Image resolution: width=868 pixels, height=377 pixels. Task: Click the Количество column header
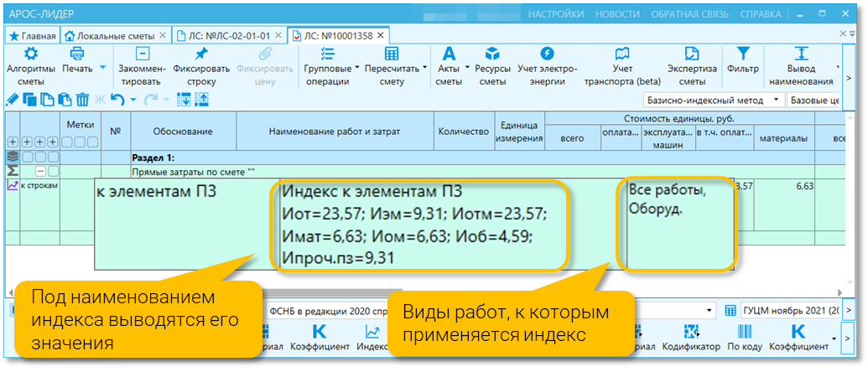tap(463, 132)
